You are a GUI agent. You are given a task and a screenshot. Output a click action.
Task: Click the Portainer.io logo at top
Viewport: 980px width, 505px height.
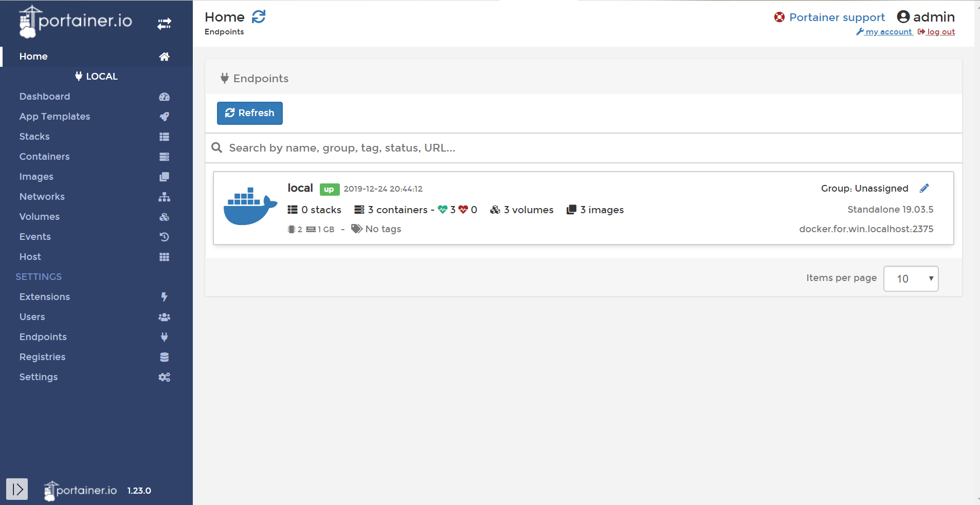point(76,22)
